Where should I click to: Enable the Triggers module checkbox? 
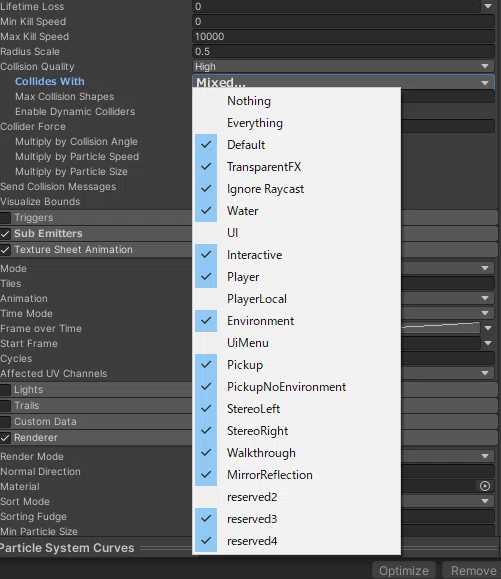5,218
